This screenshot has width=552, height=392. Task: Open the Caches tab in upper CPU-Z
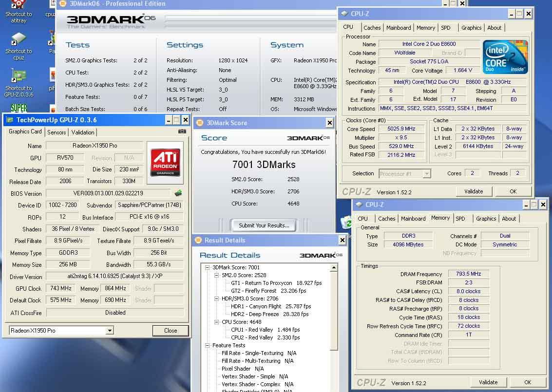coord(372,28)
